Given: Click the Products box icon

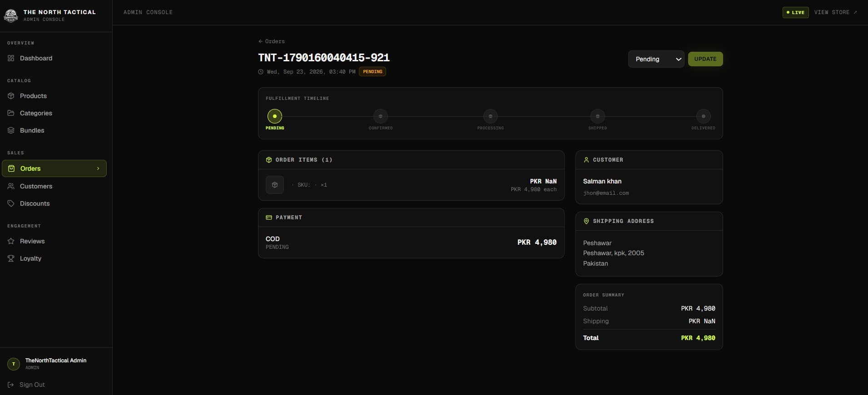Looking at the screenshot, I should pyautogui.click(x=11, y=96).
